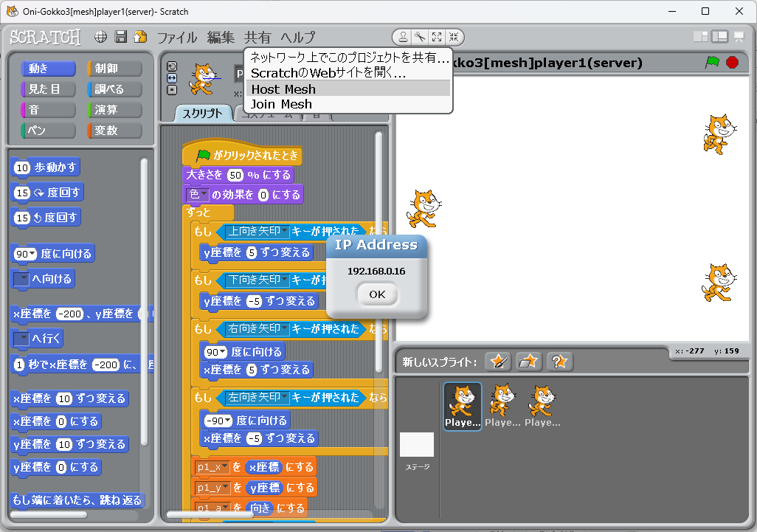Choose new sprite from file
This screenshot has width=757, height=532.
click(528, 361)
